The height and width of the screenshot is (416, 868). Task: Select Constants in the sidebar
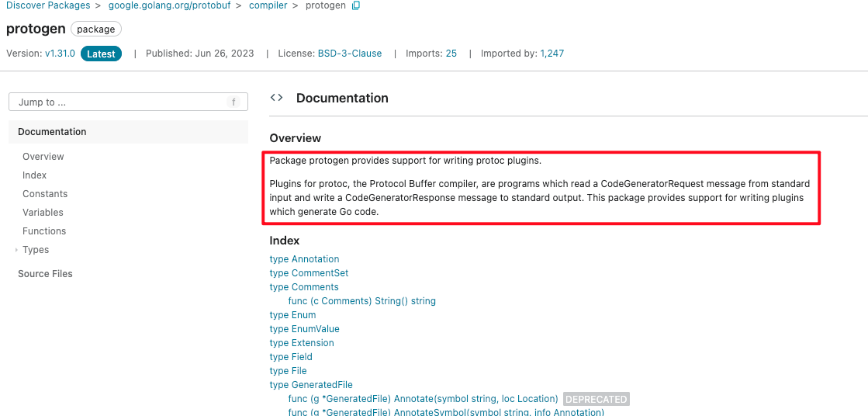(x=45, y=194)
